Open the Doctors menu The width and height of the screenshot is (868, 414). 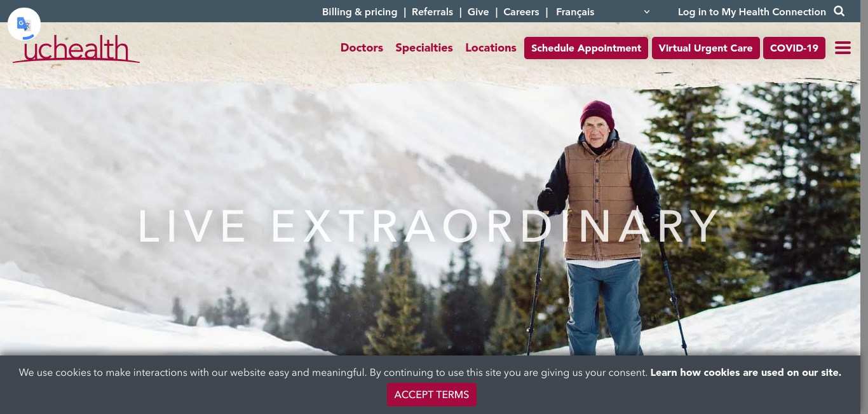362,48
